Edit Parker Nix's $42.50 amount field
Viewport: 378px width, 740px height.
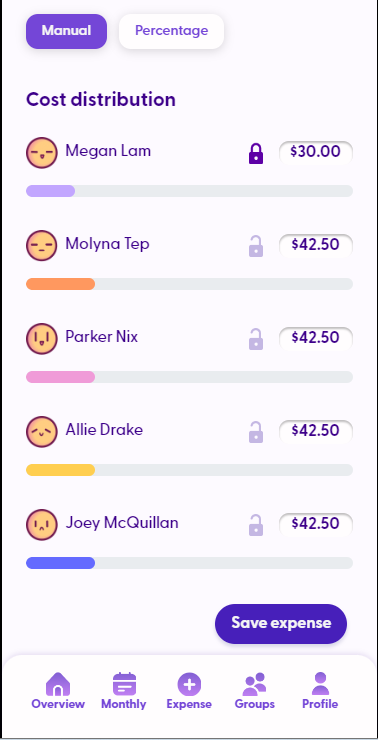316,338
